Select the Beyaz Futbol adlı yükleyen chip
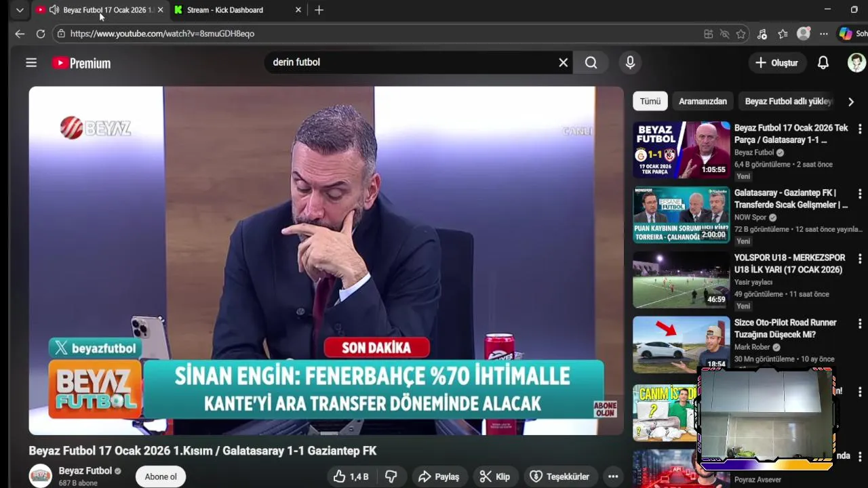Image resolution: width=868 pixels, height=488 pixels. [788, 101]
